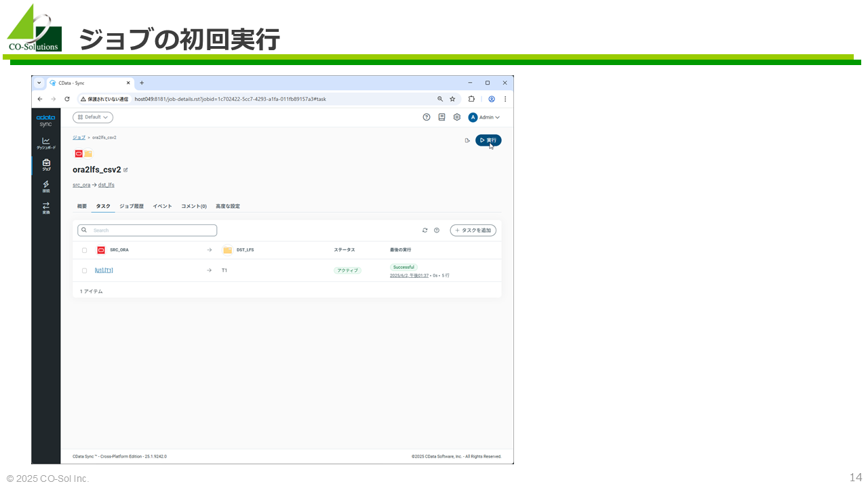Click the Successful status badge
868x488 pixels.
[403, 267]
